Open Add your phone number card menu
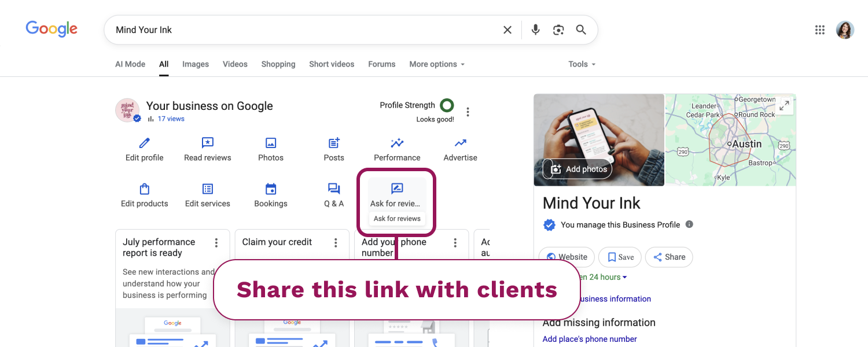 point(455,243)
